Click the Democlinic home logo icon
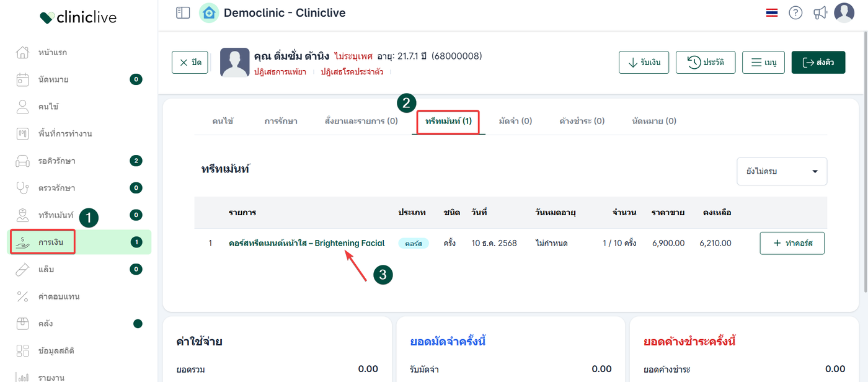 [x=209, y=12]
